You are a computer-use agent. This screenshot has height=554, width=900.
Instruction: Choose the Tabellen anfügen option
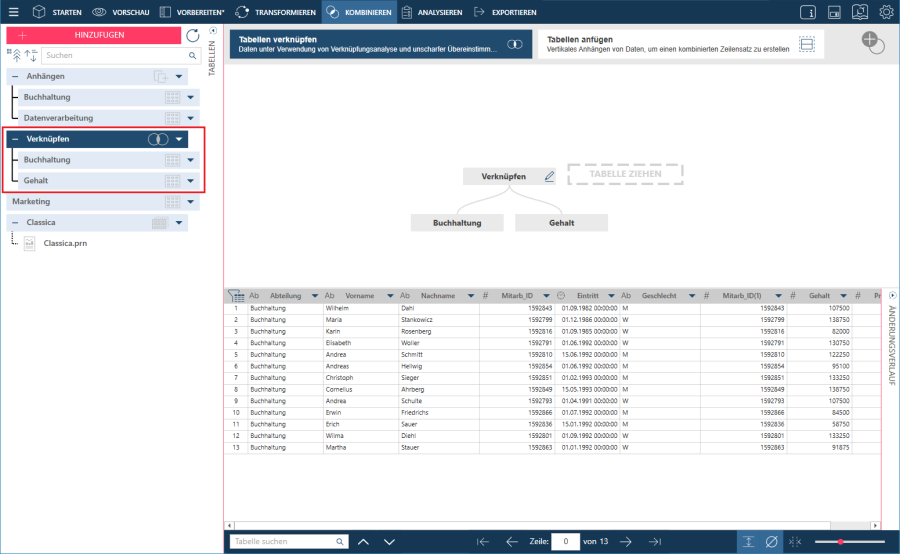coord(681,44)
